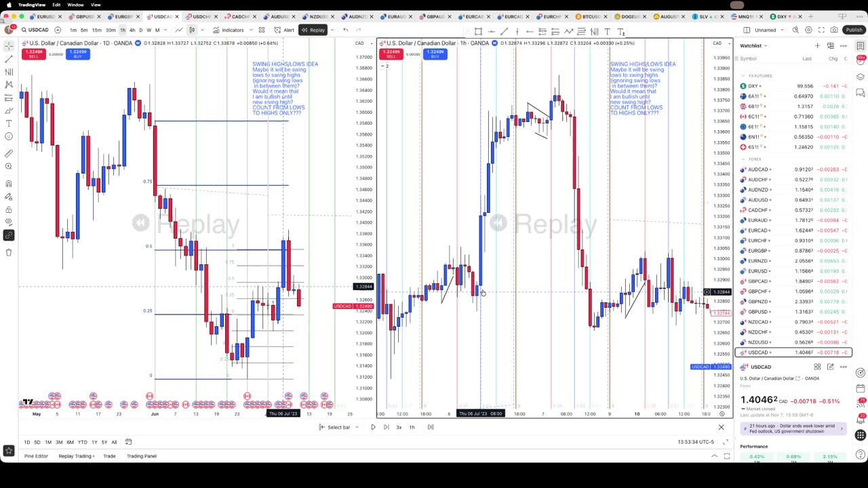868x488 pixels.
Task: Select the text annotation tool in left toolbar
Action: (9, 123)
